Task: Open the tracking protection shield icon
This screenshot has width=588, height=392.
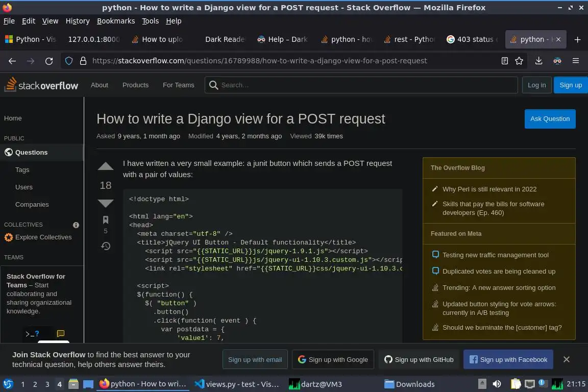Action: [x=69, y=61]
